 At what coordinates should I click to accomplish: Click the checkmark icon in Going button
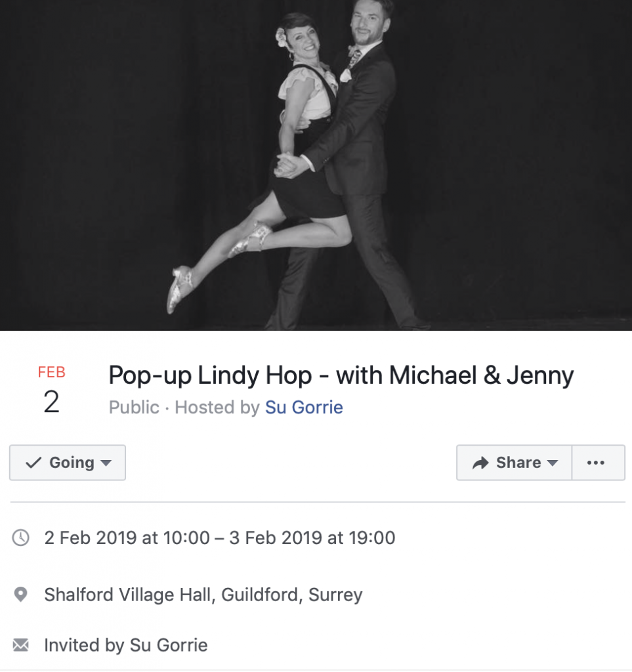coord(33,463)
